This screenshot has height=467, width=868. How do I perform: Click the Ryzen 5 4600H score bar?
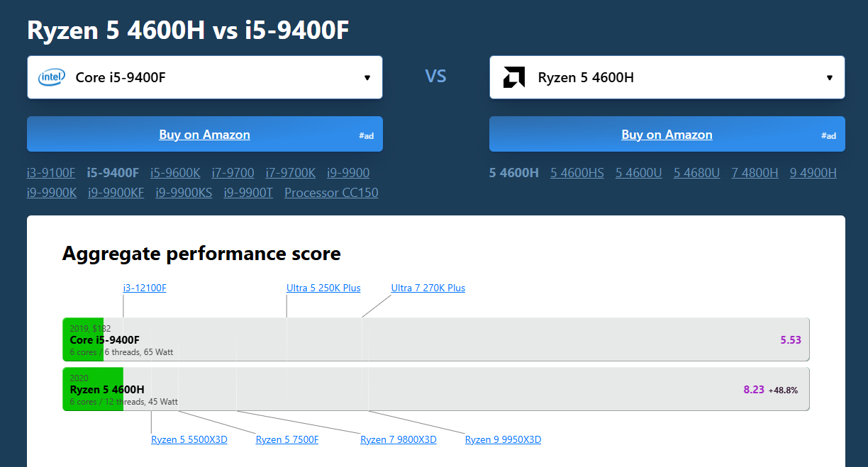click(436, 389)
